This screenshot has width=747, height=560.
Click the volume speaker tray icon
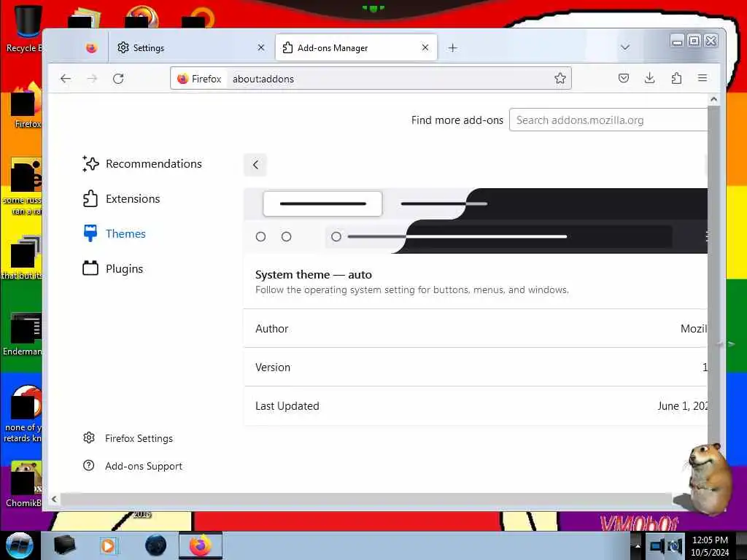tap(675, 545)
